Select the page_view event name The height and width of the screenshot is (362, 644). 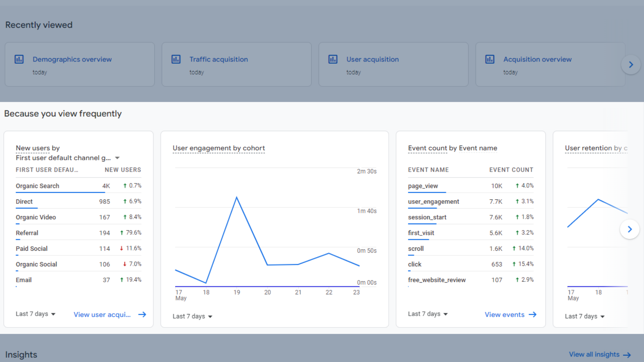coord(423,186)
